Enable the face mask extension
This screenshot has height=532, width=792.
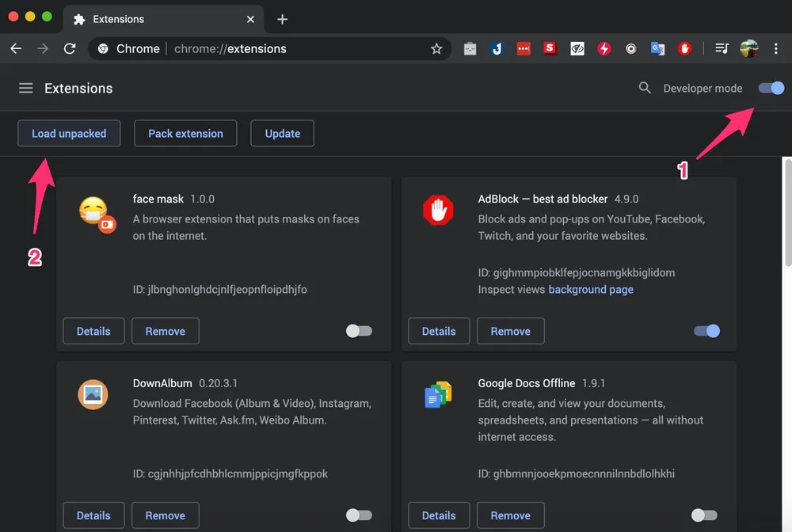pyautogui.click(x=359, y=331)
